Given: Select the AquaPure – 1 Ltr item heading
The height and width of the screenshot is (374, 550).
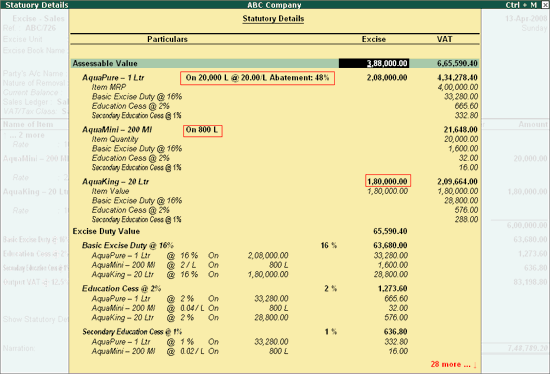Looking at the screenshot, I should (x=113, y=78).
